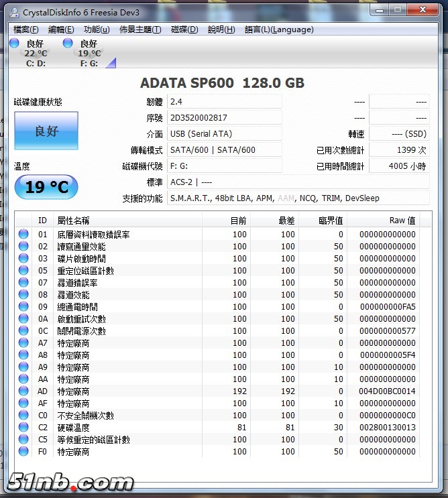Click status orb for attribute AD row
This screenshot has width=448, height=498.
point(23,391)
